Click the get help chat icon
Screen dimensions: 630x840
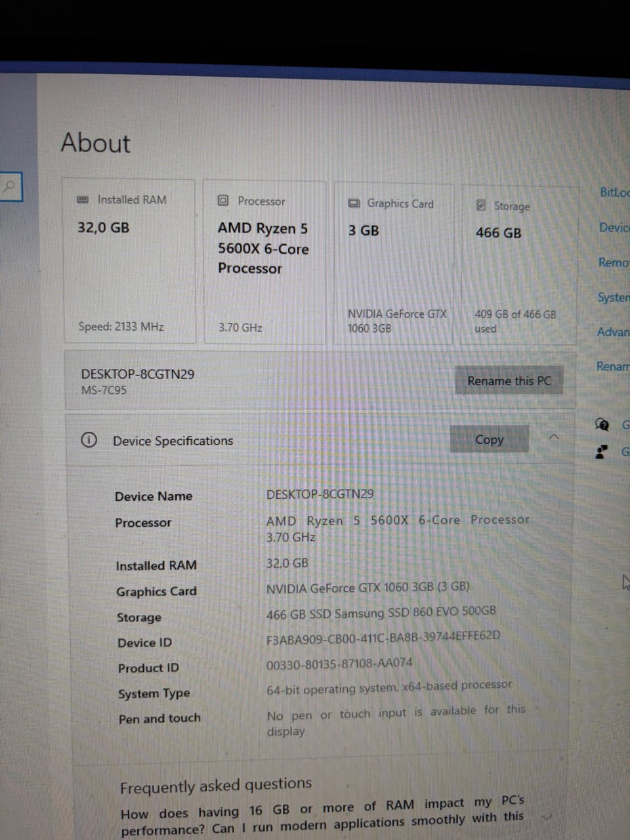(602, 424)
